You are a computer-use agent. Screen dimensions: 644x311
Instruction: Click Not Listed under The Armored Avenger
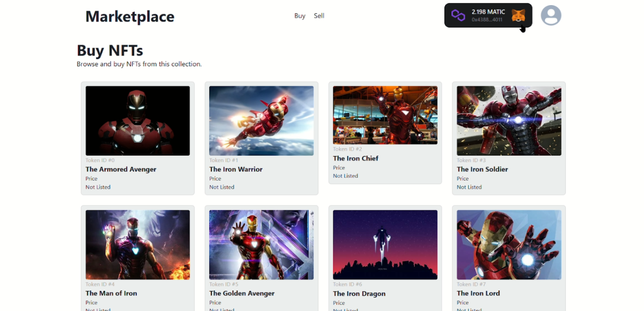pos(98,187)
